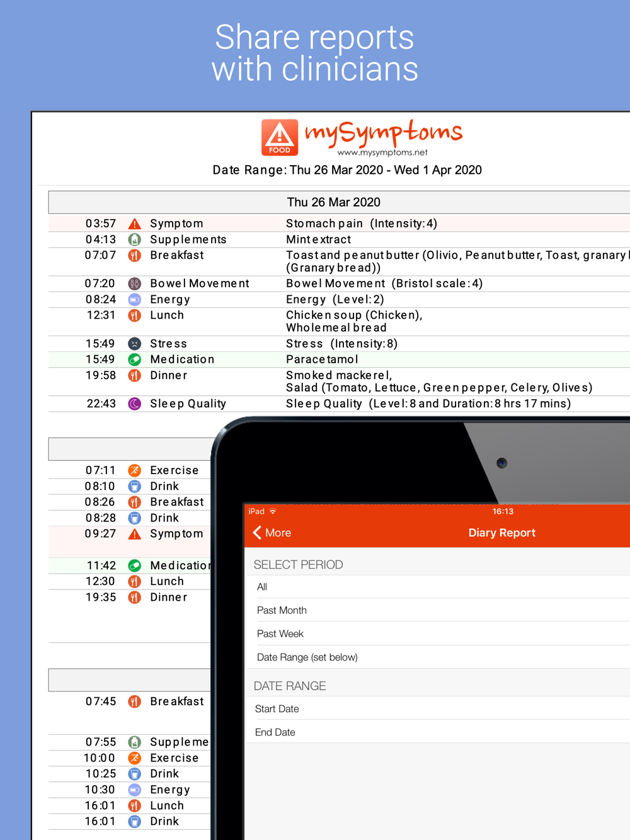This screenshot has height=840, width=630.
Task: Select the All period option
Action: [437, 587]
